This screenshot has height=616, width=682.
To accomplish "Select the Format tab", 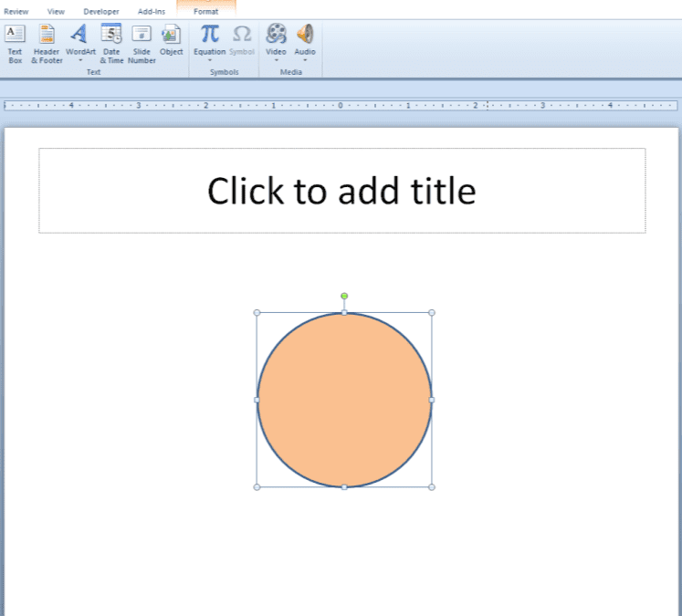I will point(205,11).
